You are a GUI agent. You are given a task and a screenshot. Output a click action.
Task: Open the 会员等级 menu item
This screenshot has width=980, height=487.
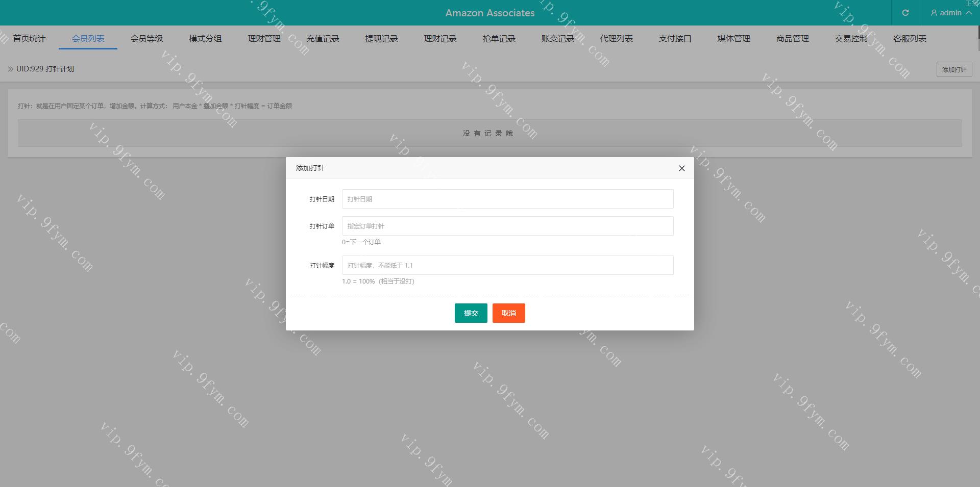tap(146, 39)
